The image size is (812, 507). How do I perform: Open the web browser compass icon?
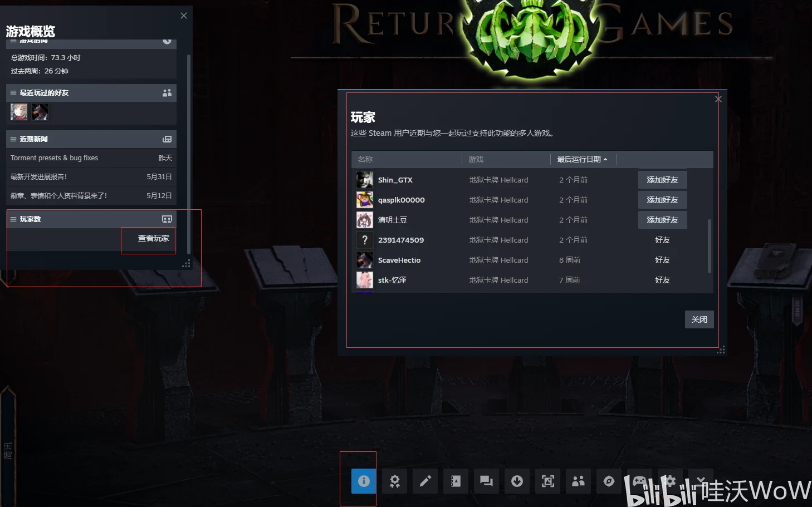(609, 481)
